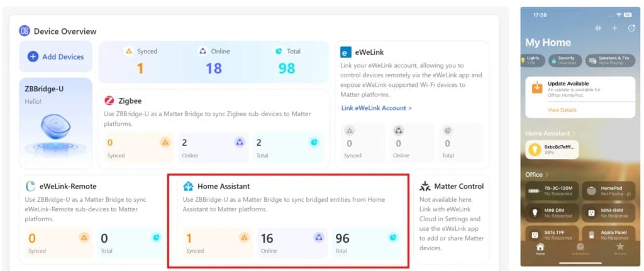The width and height of the screenshot is (644, 271).
Task: Tap the Security Disarmed chip
Action: coord(565,60)
